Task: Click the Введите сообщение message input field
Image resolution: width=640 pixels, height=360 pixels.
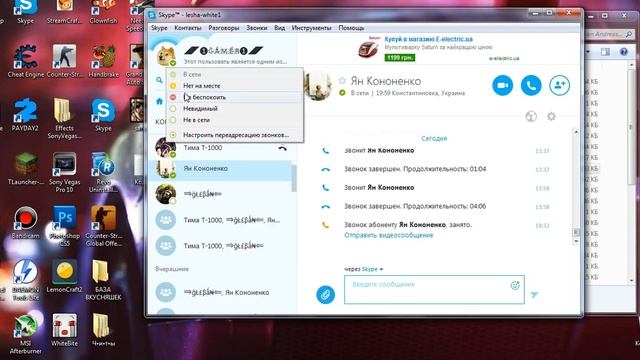Action: coord(434,289)
